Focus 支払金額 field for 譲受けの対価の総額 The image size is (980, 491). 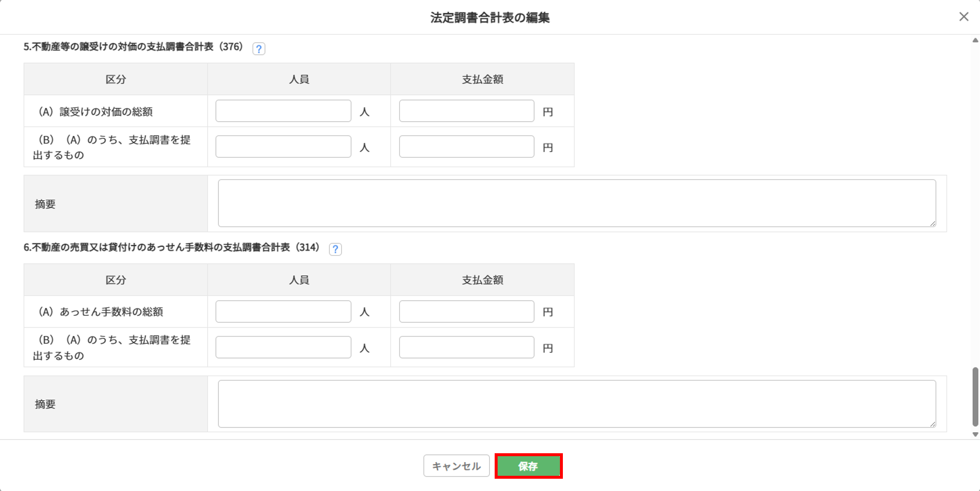click(x=467, y=111)
